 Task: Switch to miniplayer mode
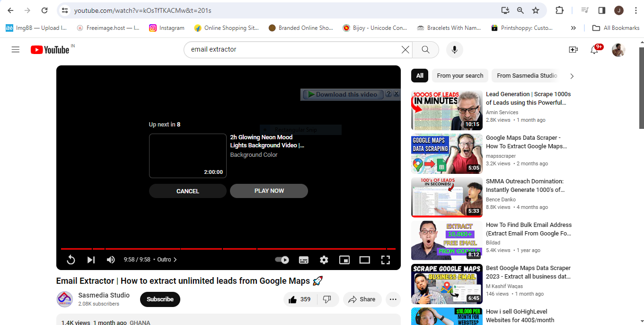point(344,260)
